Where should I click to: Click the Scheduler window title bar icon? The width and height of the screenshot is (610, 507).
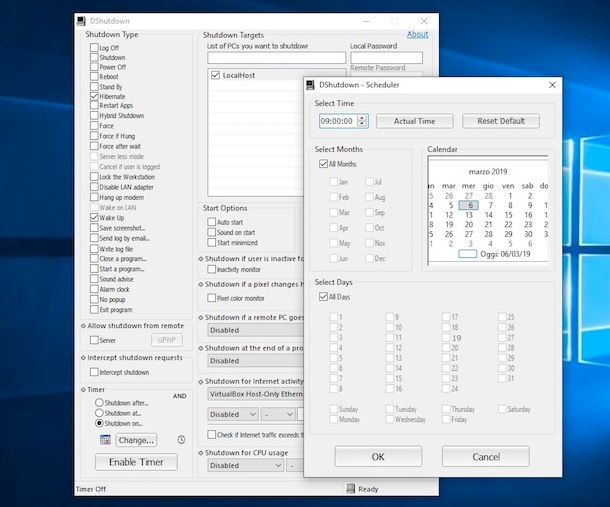click(x=310, y=85)
